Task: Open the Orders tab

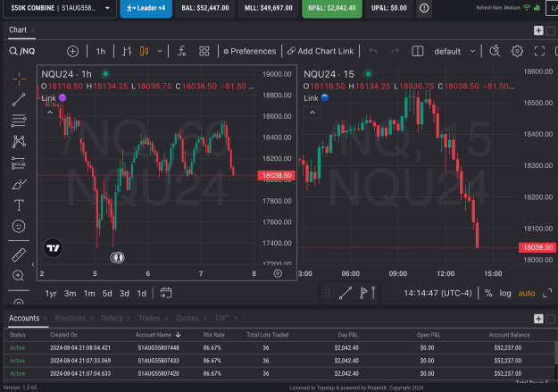Action: pyautogui.click(x=112, y=318)
